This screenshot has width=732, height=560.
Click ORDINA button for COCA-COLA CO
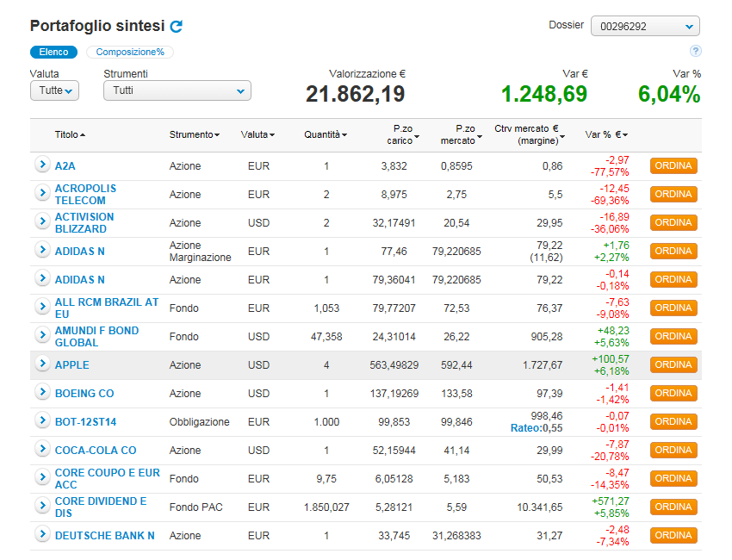tap(673, 451)
